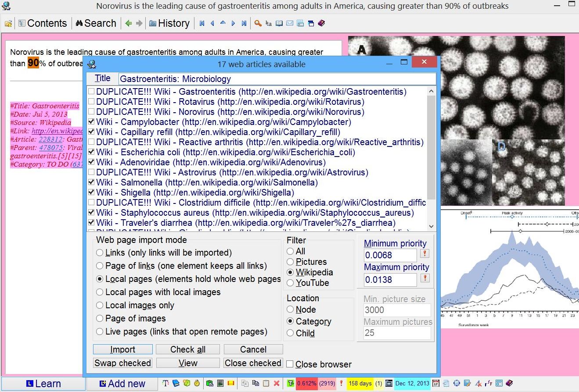Uncheck the Wiki - Campylobacter article
This screenshot has width=579, height=392.
point(91,122)
